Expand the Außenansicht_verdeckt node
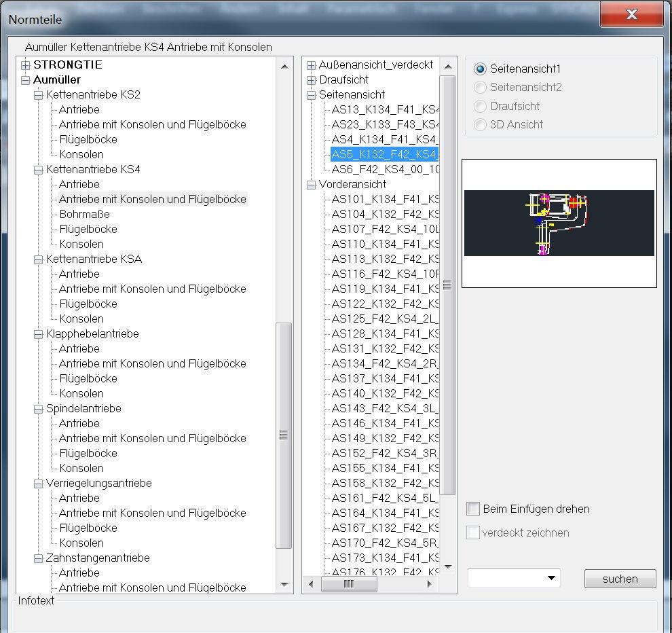 click(312, 65)
